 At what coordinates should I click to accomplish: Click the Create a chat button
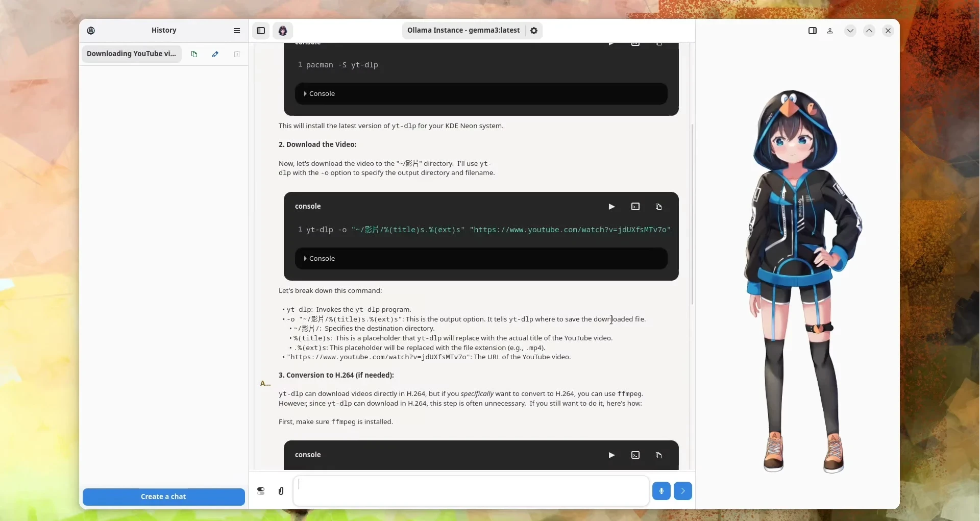pos(163,497)
